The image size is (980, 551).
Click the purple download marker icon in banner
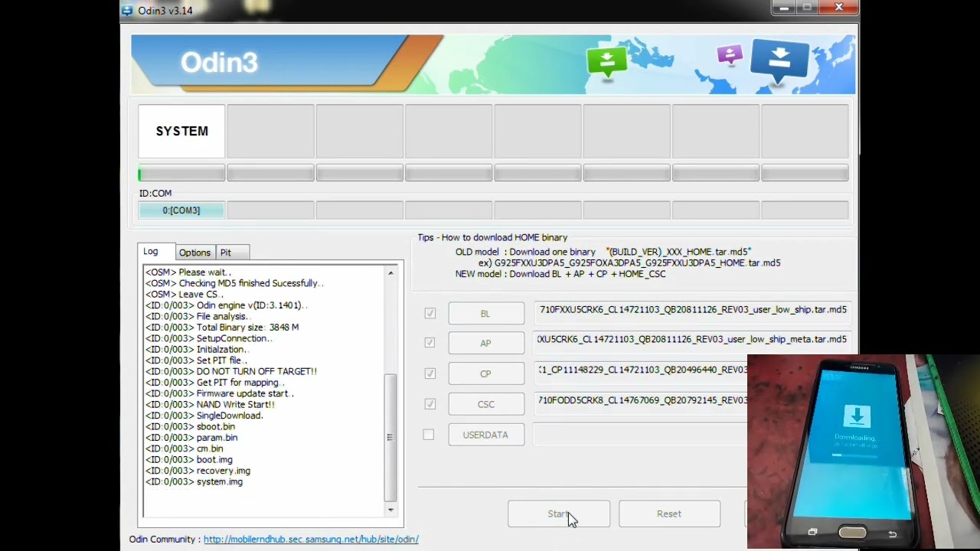[729, 55]
